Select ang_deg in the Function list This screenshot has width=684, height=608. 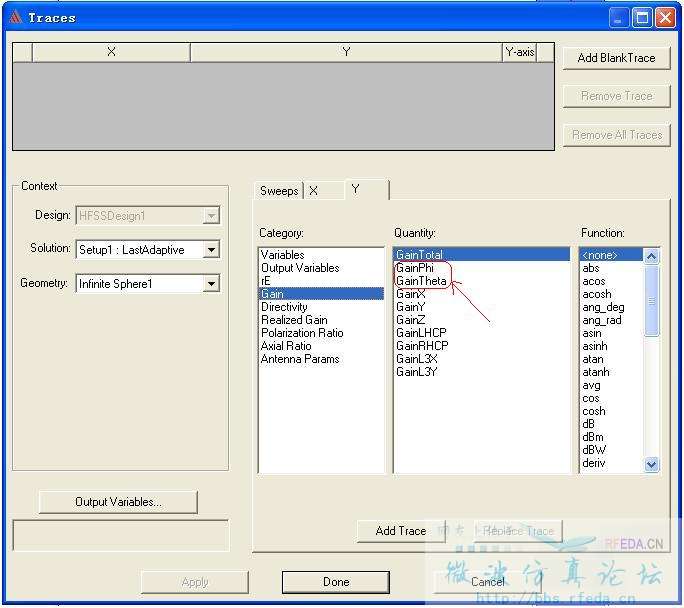point(603,307)
